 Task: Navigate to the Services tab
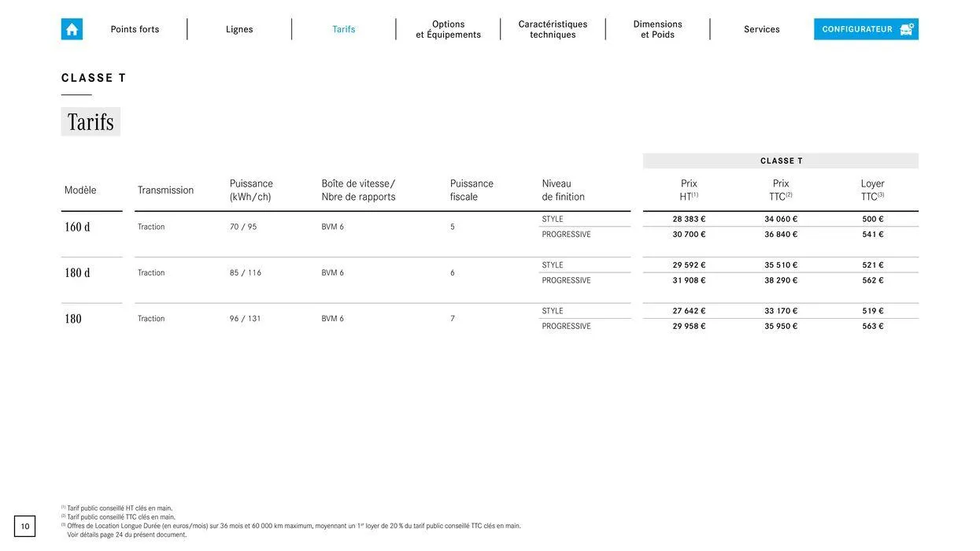point(761,29)
